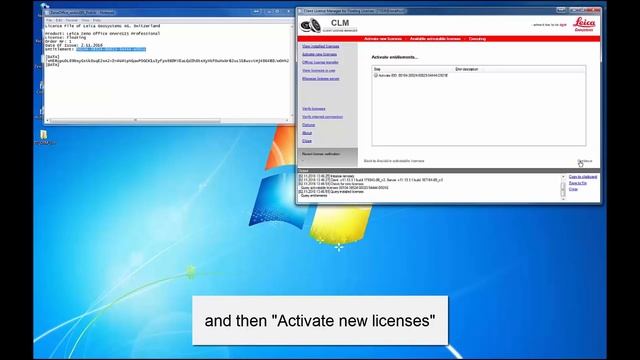Click the Output panel vertical scrollbar
640x360 pixels.
[x=563, y=188]
